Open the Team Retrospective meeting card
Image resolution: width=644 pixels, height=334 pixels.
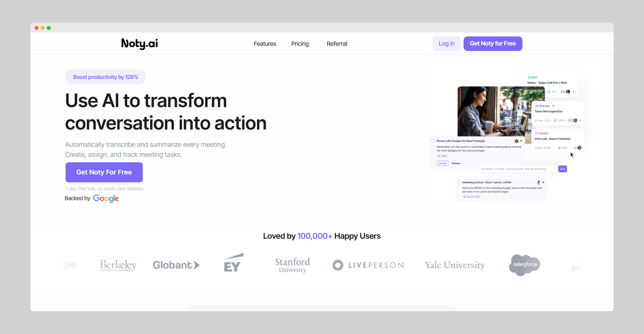(x=558, y=113)
